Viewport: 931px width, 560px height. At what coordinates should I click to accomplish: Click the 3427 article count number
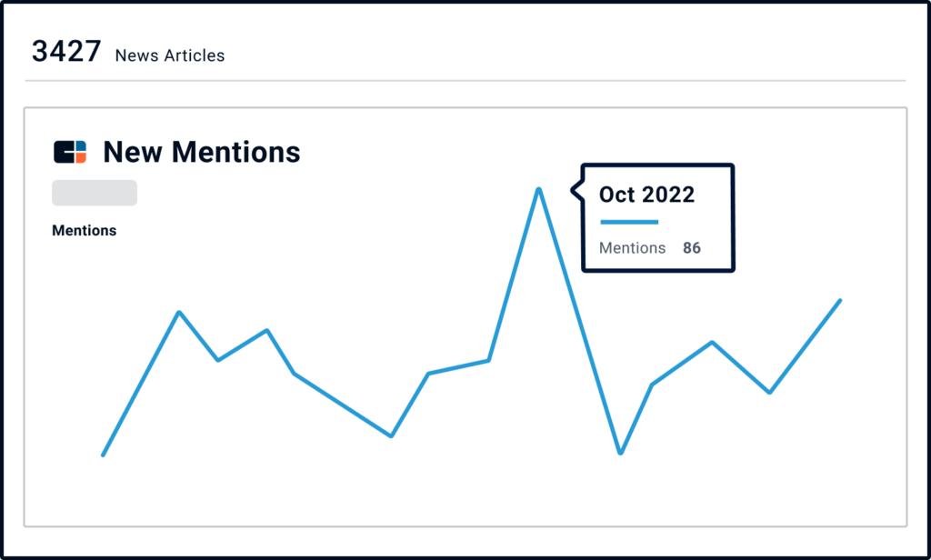[65, 52]
